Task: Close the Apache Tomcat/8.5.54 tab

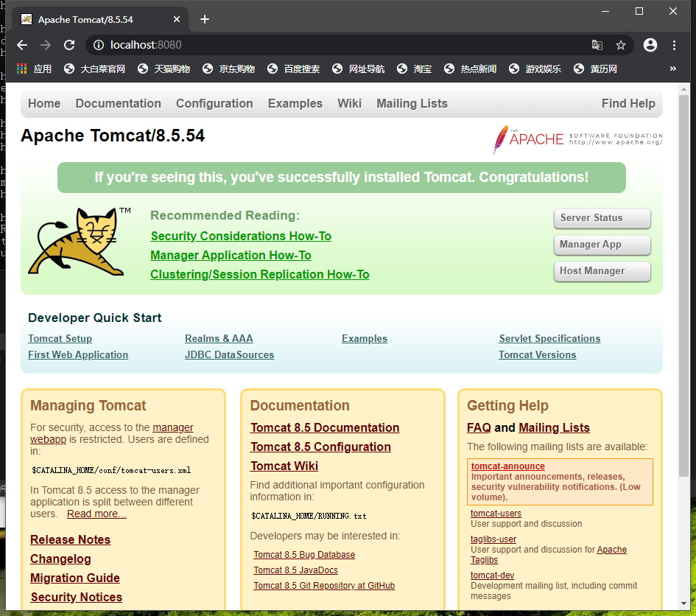Action: pos(176,19)
